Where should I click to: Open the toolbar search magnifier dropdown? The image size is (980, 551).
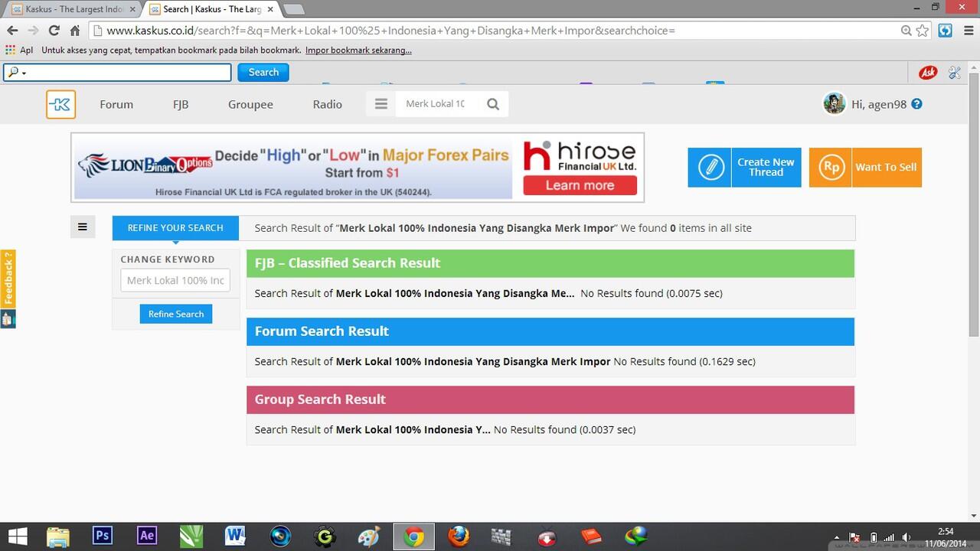16,72
